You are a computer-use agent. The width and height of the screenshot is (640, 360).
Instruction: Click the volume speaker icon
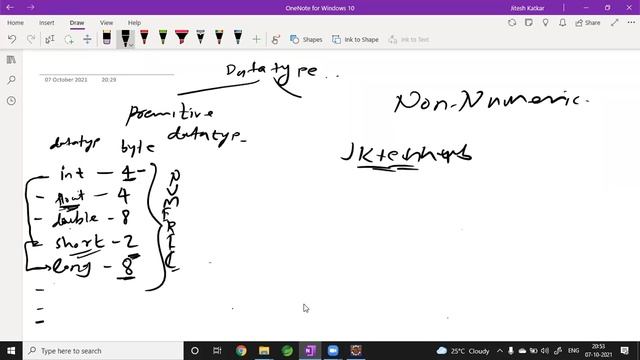point(544,351)
